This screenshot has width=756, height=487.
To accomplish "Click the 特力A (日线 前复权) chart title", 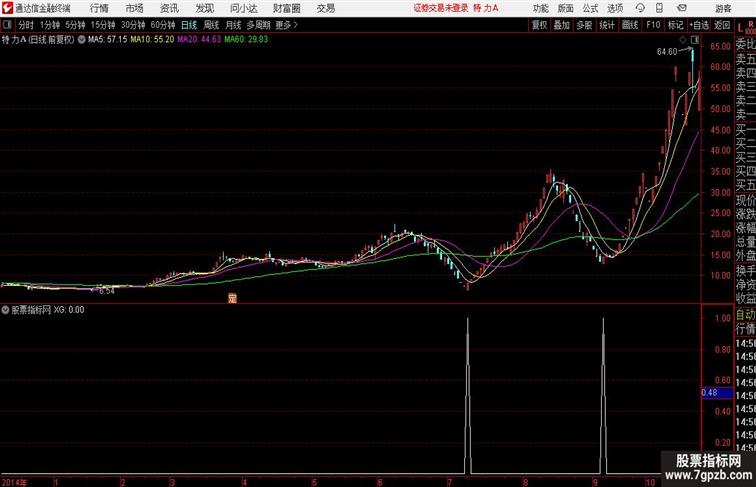I will tap(38, 40).
